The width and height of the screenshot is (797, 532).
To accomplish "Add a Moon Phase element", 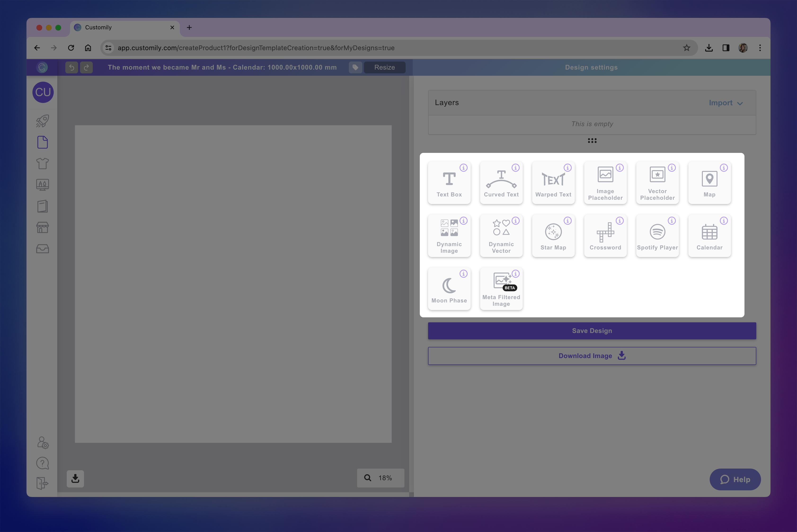I will 449,288.
